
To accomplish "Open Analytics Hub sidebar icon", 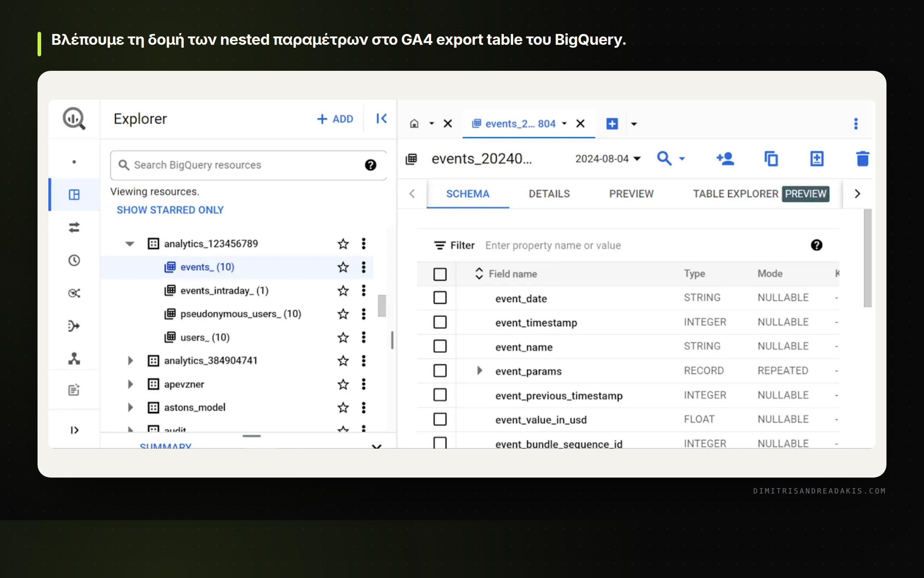I will pos(74,293).
